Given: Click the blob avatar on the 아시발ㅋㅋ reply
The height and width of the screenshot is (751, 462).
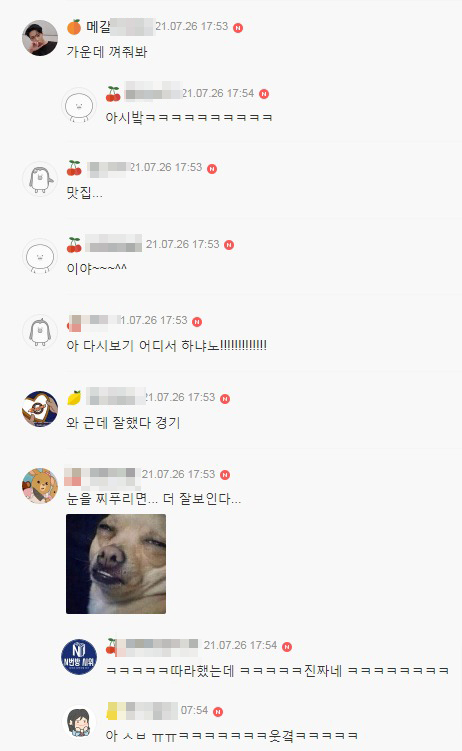Looking at the screenshot, I should [x=79, y=105].
